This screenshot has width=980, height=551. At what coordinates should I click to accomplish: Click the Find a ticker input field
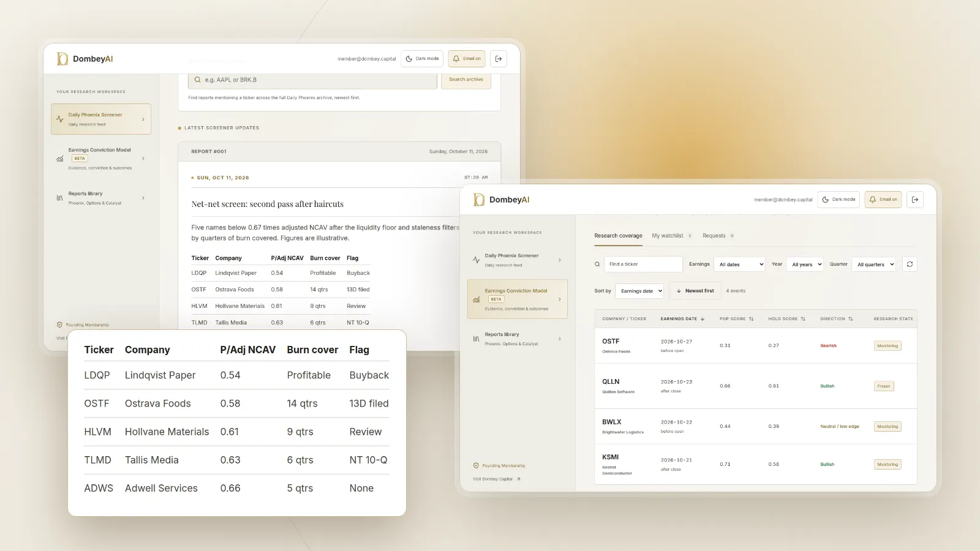click(643, 264)
